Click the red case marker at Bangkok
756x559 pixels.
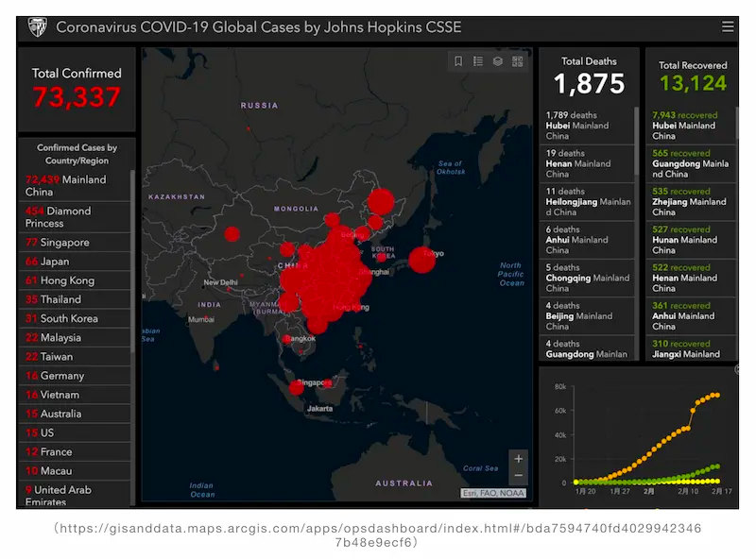point(286,339)
